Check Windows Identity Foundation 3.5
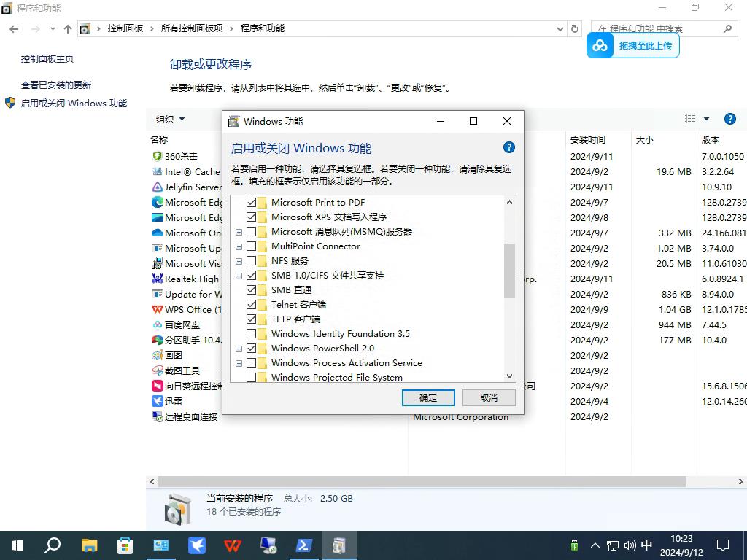Image resolution: width=747 pixels, height=560 pixels. (x=251, y=334)
